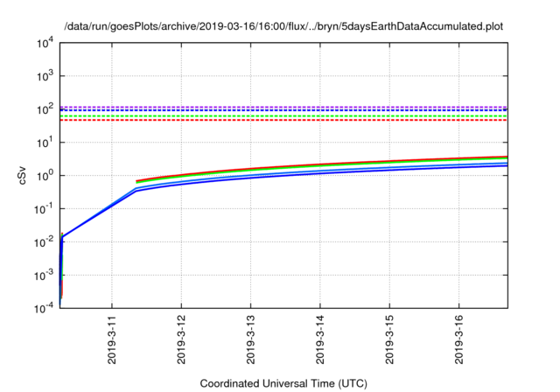The image size is (560, 392).
Task: Click the cSv y-axis label
Action: [22, 176]
